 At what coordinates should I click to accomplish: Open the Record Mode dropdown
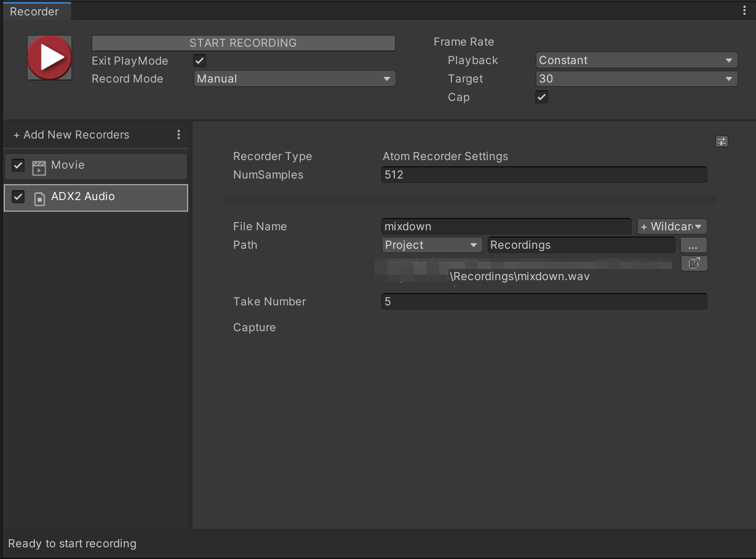[x=294, y=79]
